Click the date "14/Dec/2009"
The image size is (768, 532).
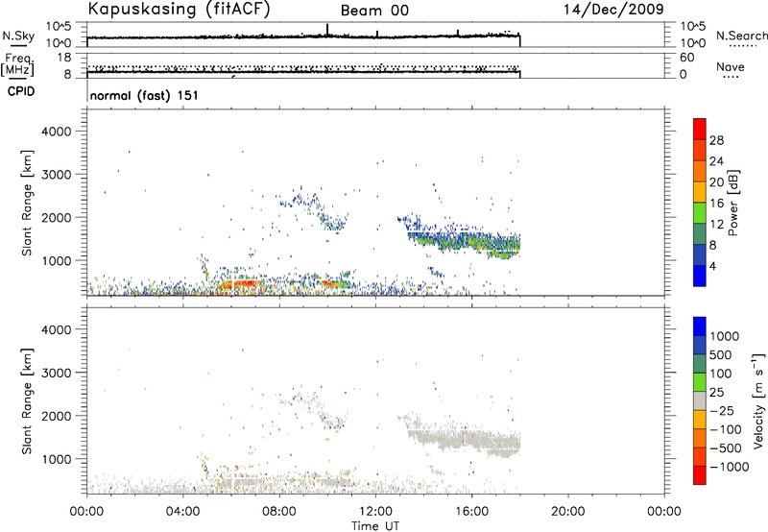click(613, 9)
